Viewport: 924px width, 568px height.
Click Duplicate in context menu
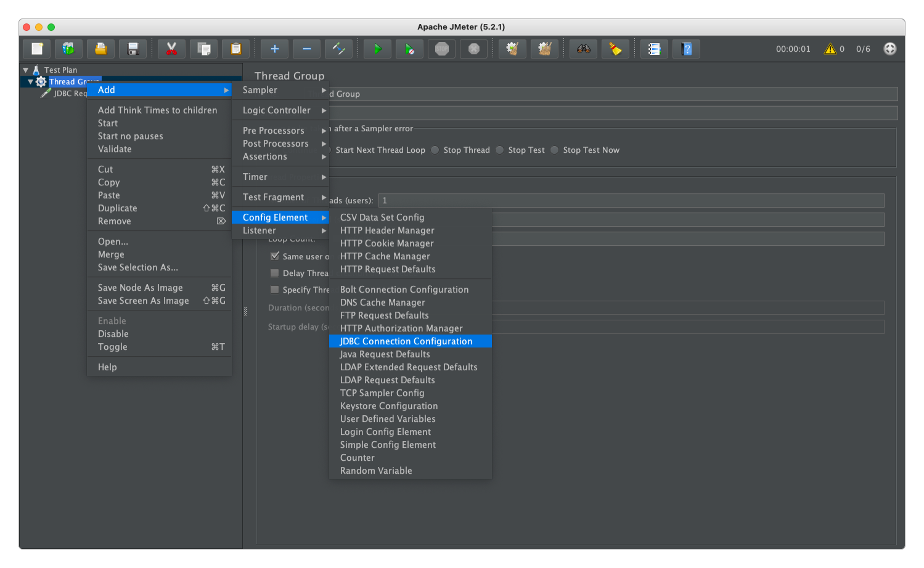[x=160, y=208]
